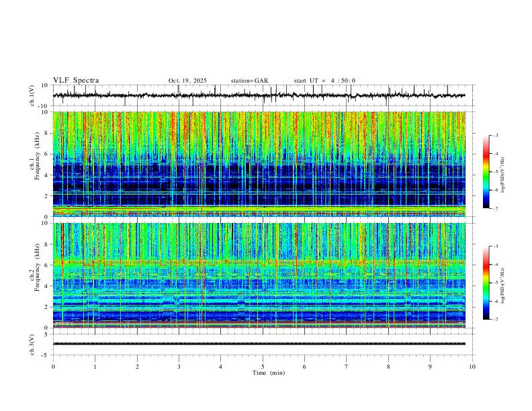Click time axis tick label "10"

click(472, 367)
